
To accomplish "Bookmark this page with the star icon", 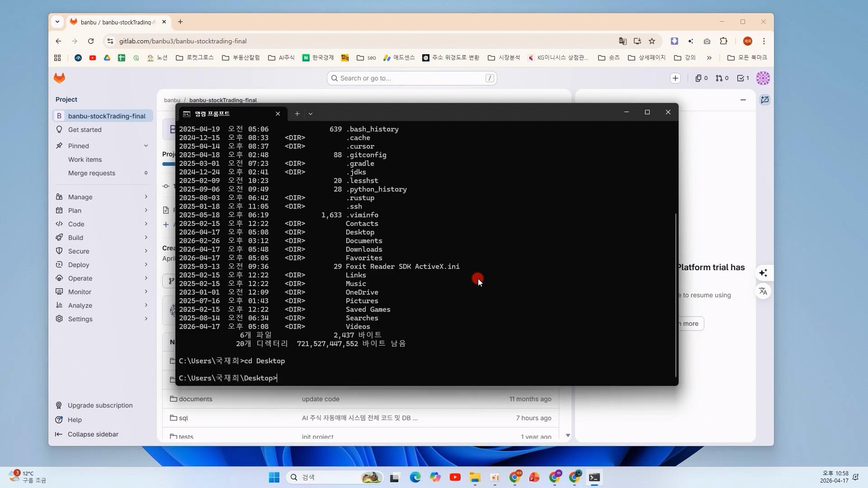I will [652, 41].
